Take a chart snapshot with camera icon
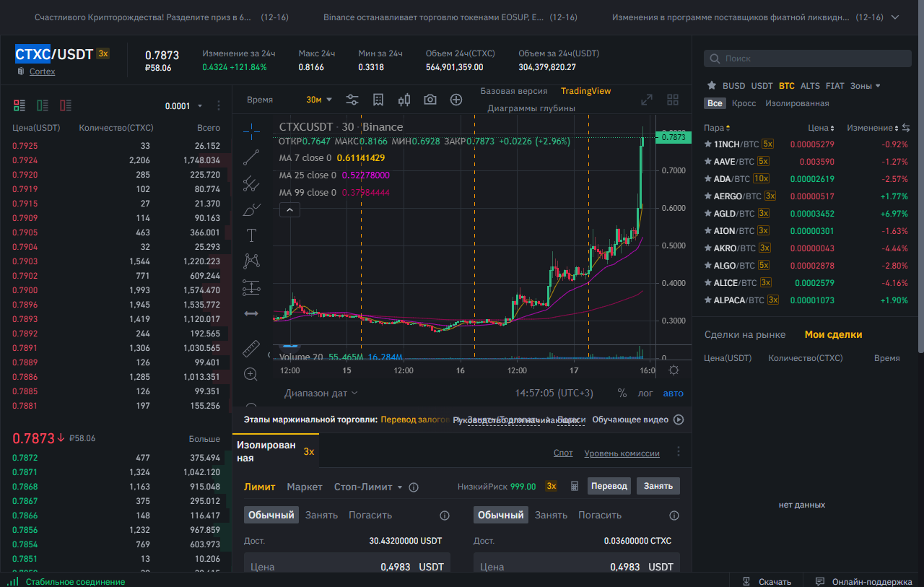Viewport: 924px width, 587px height. 430,100
